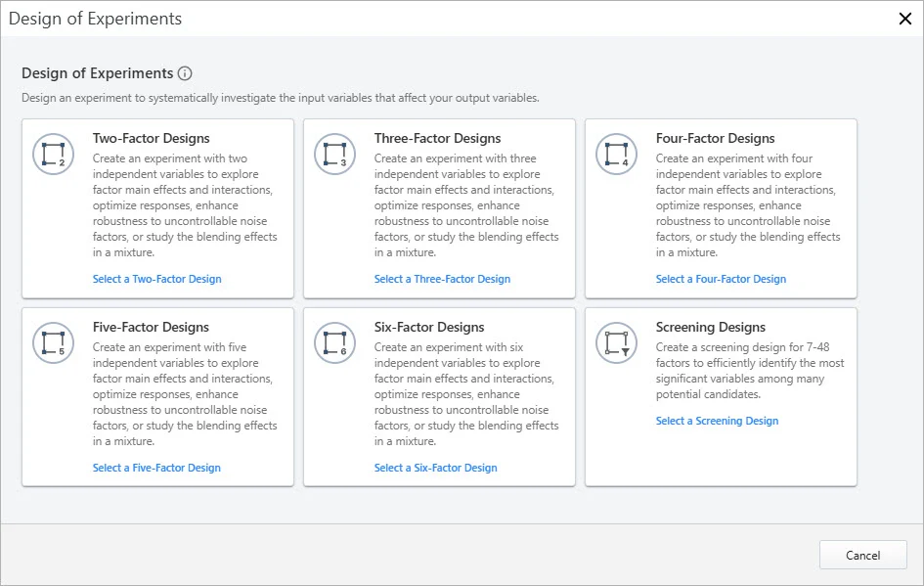This screenshot has height=586, width=924.
Task: Click the Three-Factor Designs card heading
Action: (x=437, y=138)
